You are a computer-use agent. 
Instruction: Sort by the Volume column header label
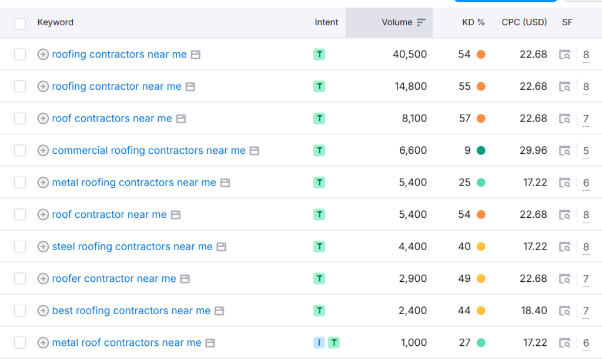(397, 23)
